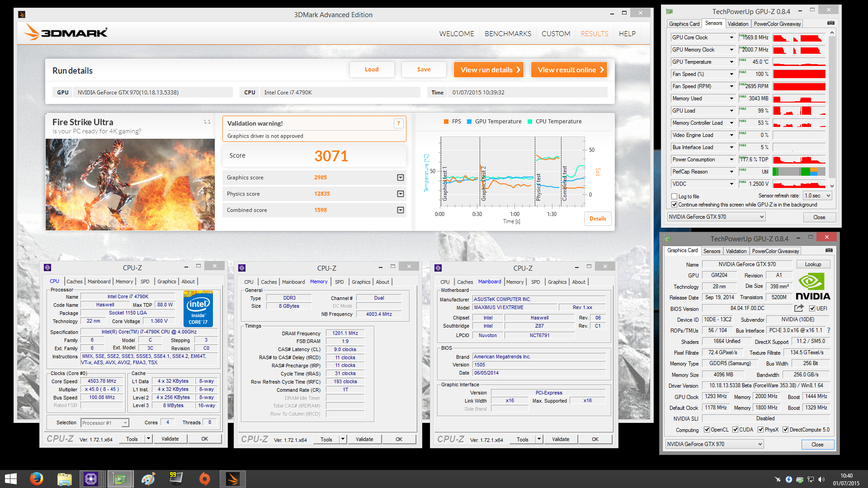
Task: Click the 3DMark logo in header
Action: [x=66, y=33]
